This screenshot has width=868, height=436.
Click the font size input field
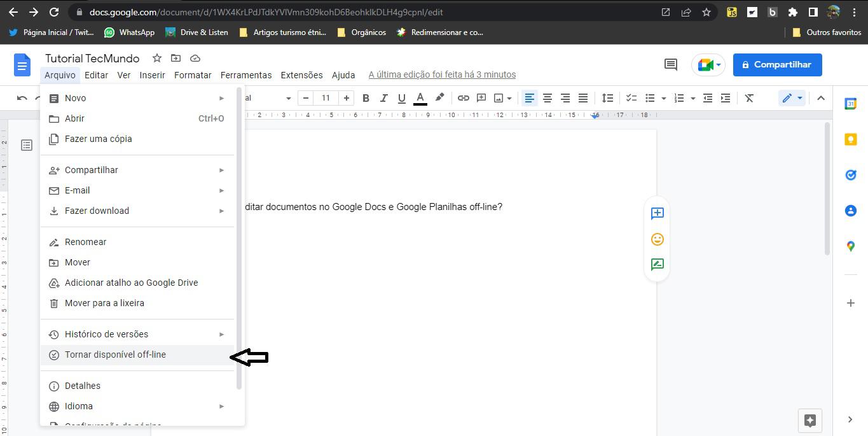pos(326,98)
